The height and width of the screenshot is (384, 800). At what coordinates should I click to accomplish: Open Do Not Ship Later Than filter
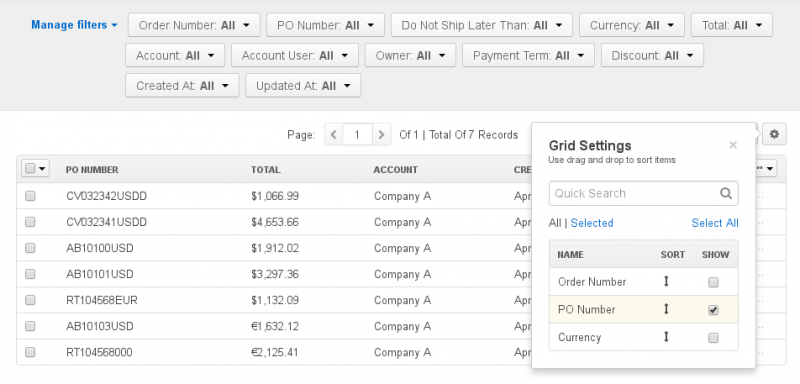pos(482,25)
